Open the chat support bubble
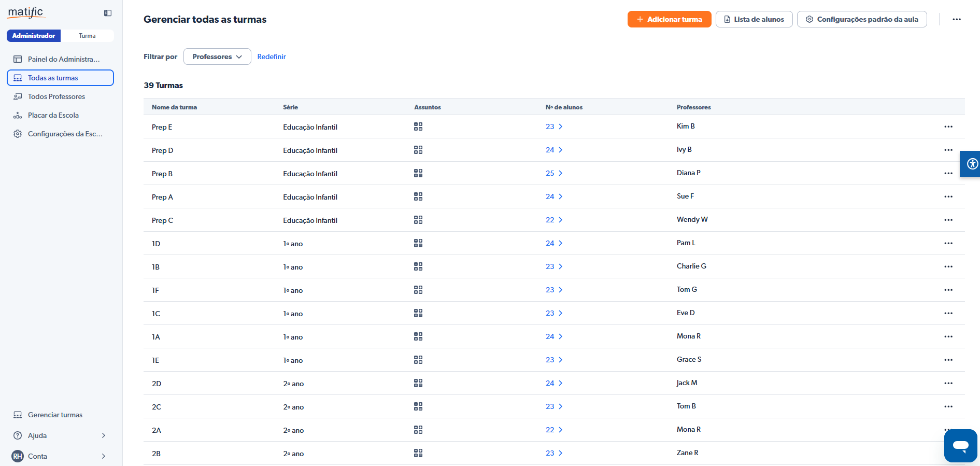The width and height of the screenshot is (980, 466). (960, 445)
